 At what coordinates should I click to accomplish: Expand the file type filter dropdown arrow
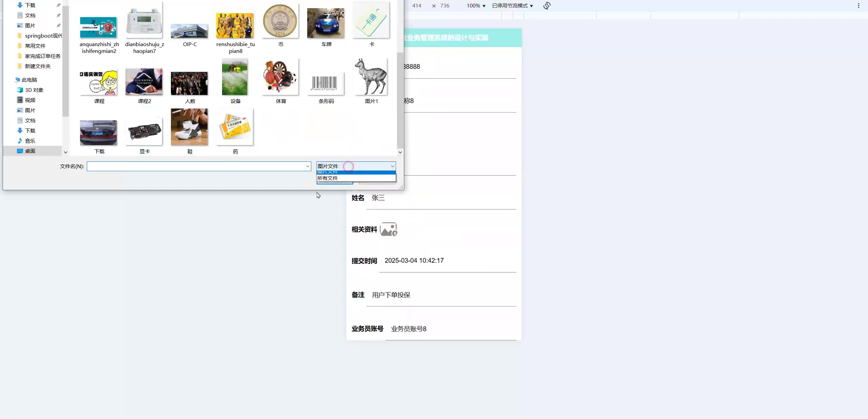[x=392, y=166]
